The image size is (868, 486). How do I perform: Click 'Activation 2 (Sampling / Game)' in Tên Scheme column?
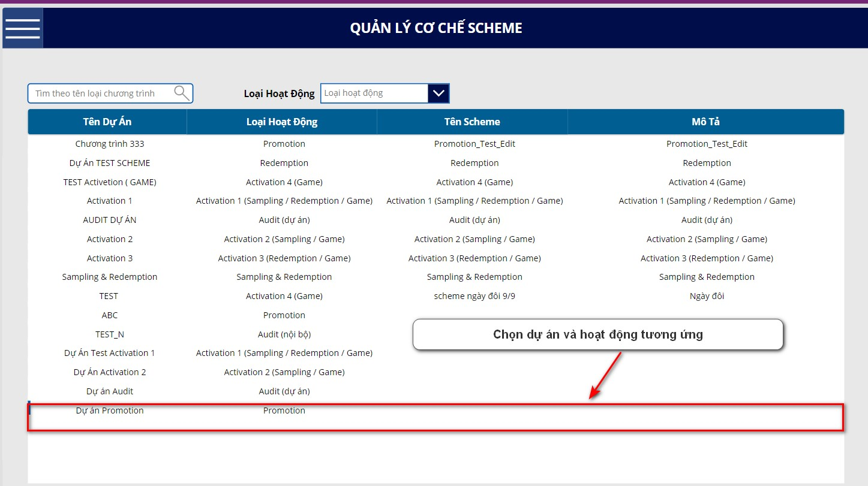click(474, 239)
